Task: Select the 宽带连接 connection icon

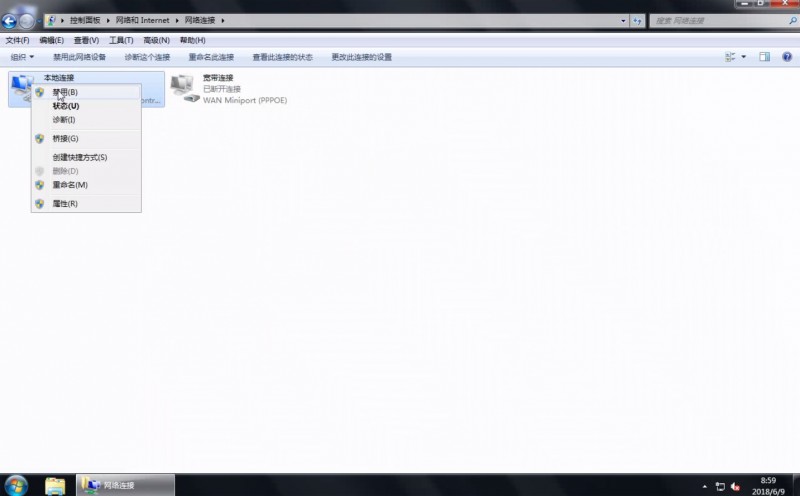Action: 184,88
